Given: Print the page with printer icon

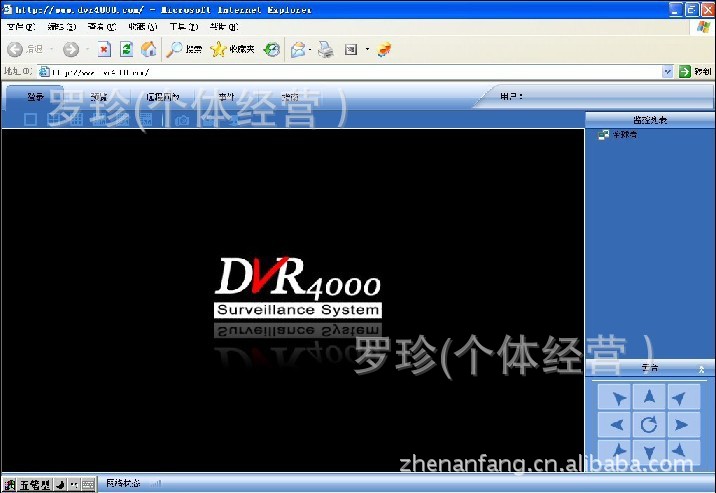Looking at the screenshot, I should [326, 49].
